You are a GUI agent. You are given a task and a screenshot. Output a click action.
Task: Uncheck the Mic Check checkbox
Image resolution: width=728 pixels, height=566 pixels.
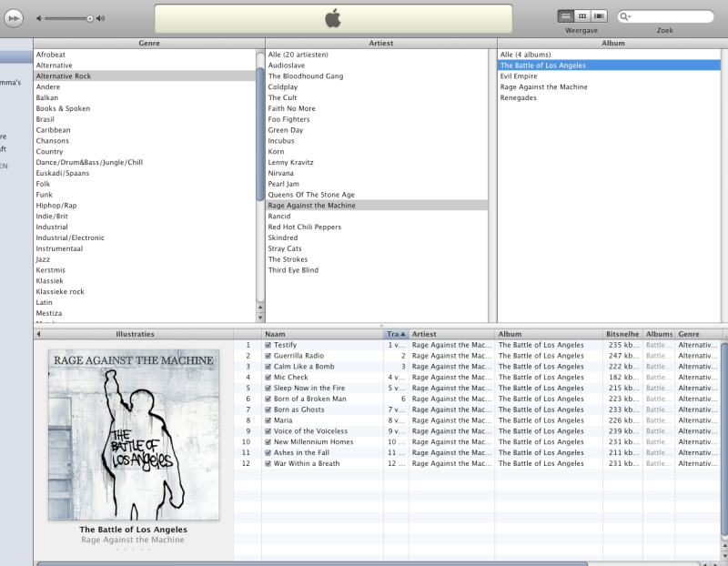click(x=268, y=378)
